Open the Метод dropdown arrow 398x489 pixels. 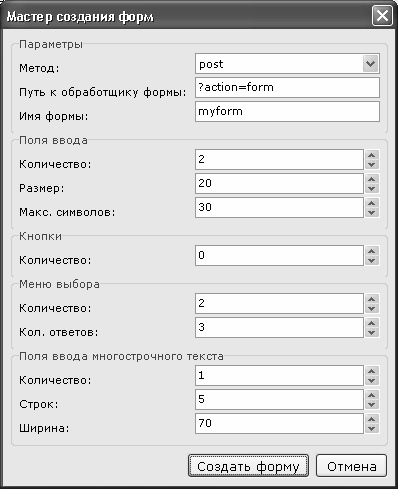(370, 63)
